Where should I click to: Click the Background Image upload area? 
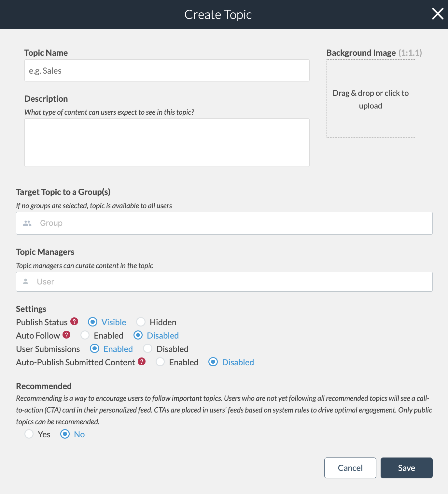coord(371,99)
